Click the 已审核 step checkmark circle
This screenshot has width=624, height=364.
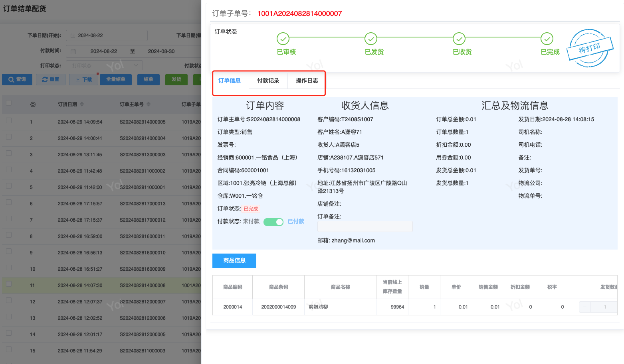tap(283, 39)
